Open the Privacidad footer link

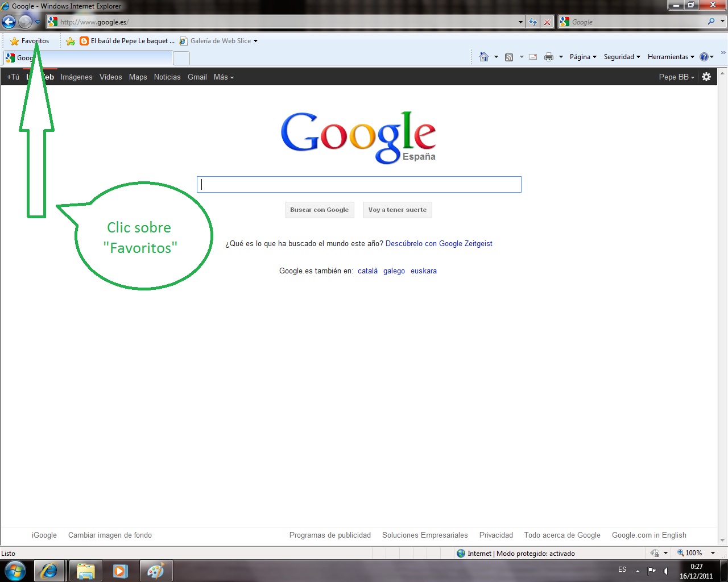point(496,535)
